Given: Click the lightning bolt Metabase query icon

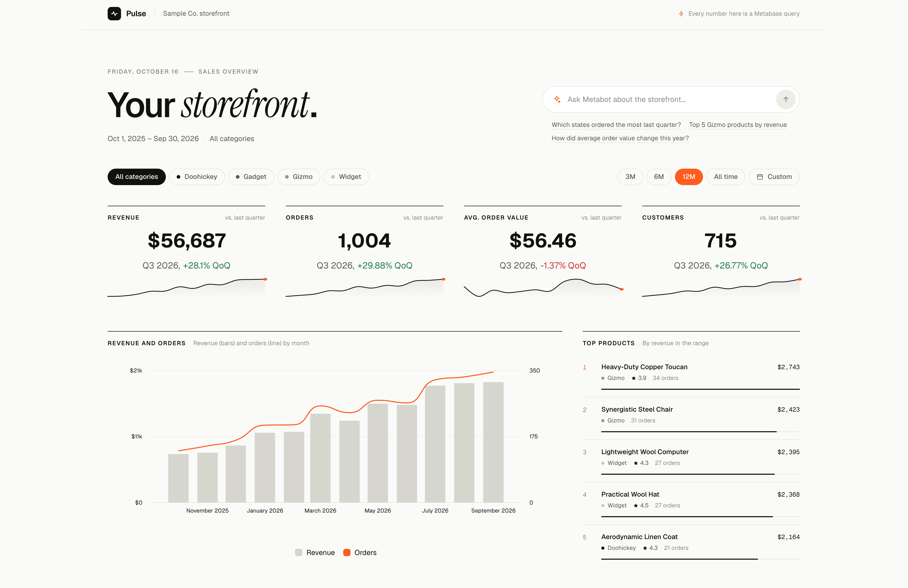Looking at the screenshot, I should tap(681, 14).
